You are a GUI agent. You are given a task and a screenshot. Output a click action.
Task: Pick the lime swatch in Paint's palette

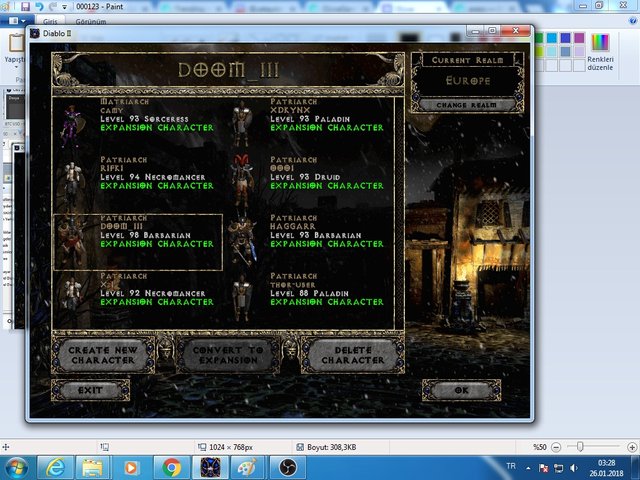539,51
